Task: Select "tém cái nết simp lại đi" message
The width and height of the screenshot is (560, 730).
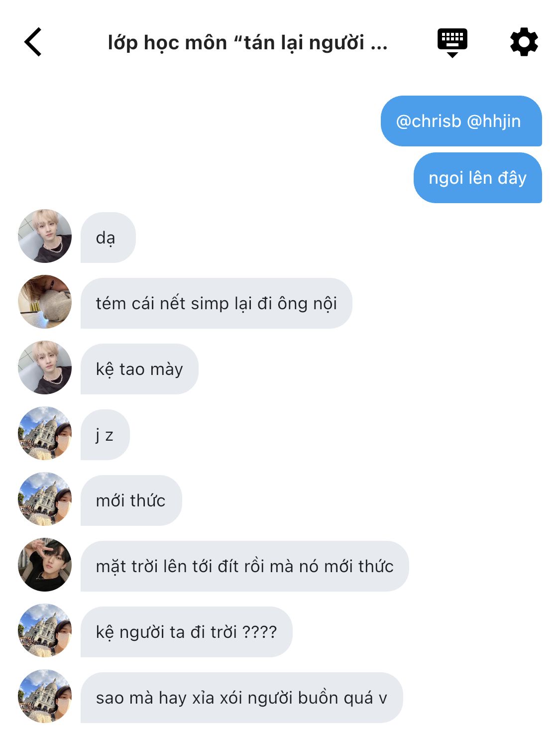Action: (216, 303)
